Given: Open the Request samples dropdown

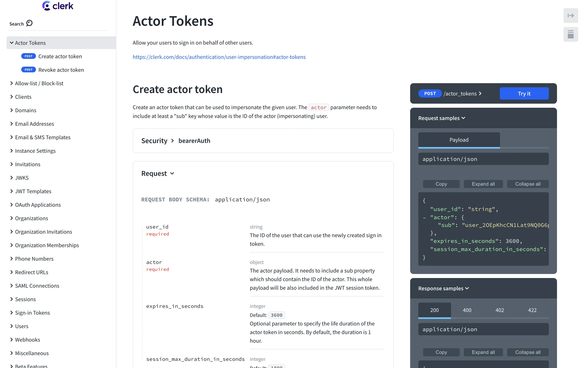Looking at the screenshot, I should [x=442, y=118].
